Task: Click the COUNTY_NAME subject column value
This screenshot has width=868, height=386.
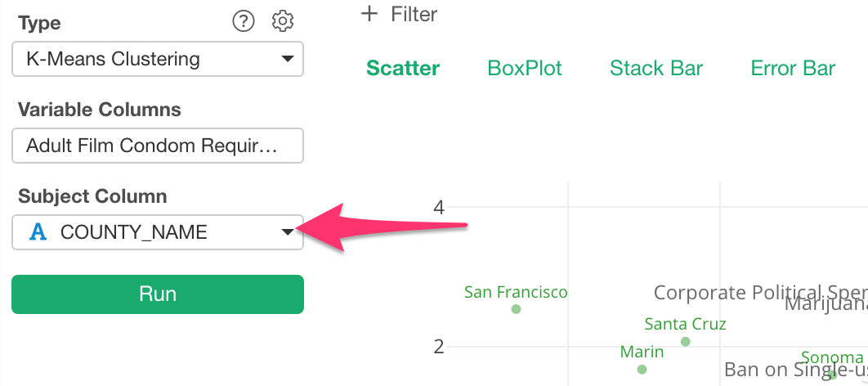Action: 134,232
